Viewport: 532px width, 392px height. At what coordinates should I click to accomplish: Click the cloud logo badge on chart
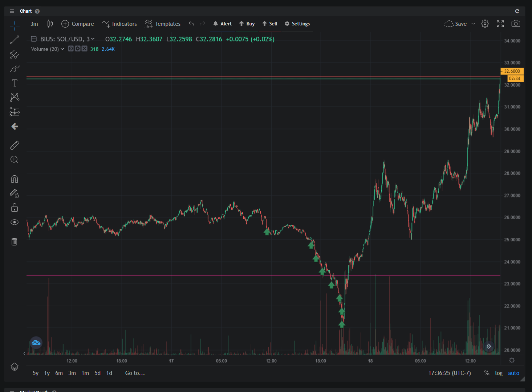click(x=36, y=342)
